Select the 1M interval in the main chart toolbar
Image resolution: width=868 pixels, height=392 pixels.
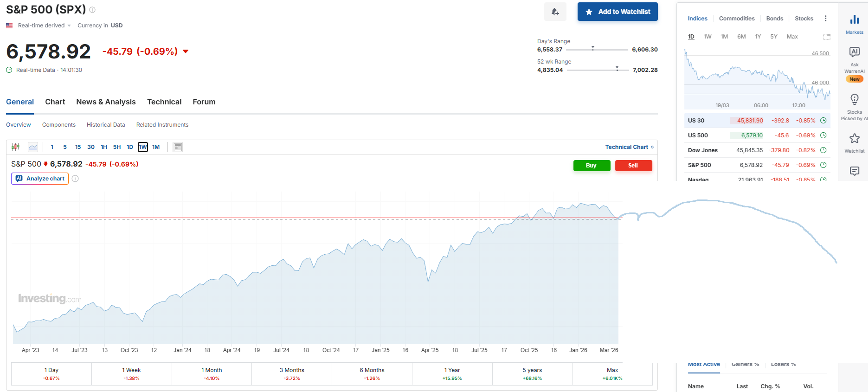[156, 147]
